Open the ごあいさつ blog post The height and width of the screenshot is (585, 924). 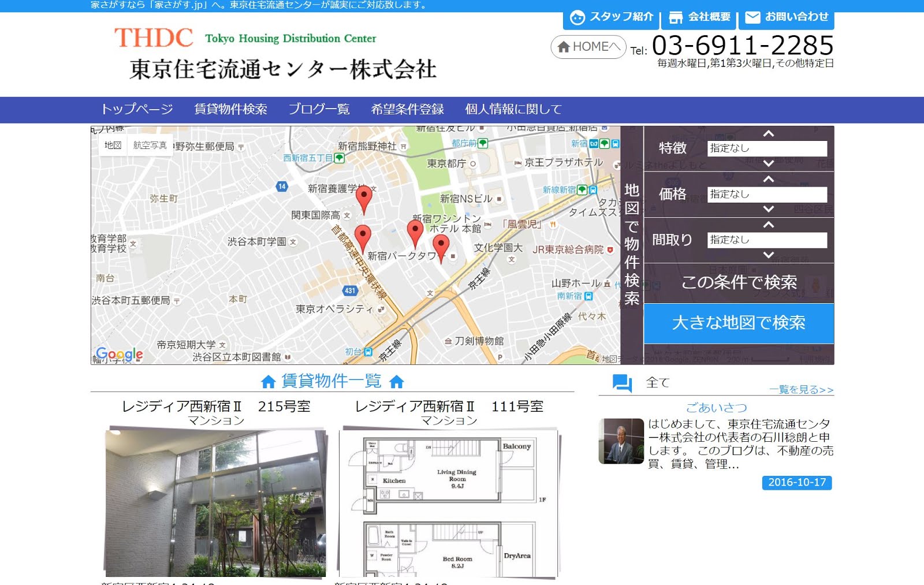tap(716, 408)
